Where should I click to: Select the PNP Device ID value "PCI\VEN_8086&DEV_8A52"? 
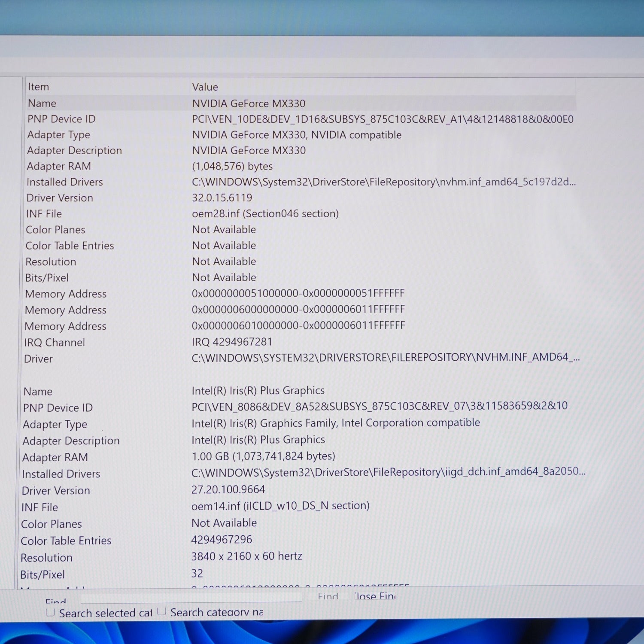coord(380,406)
